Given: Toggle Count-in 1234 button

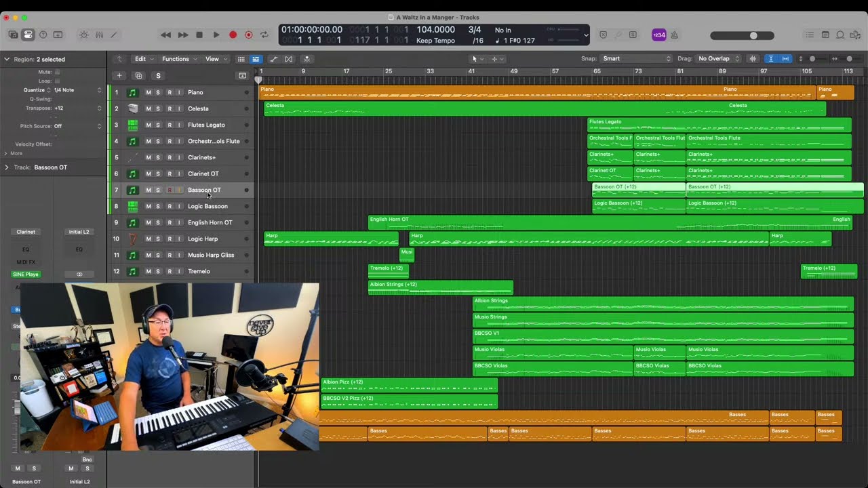Looking at the screenshot, I should 659,35.
